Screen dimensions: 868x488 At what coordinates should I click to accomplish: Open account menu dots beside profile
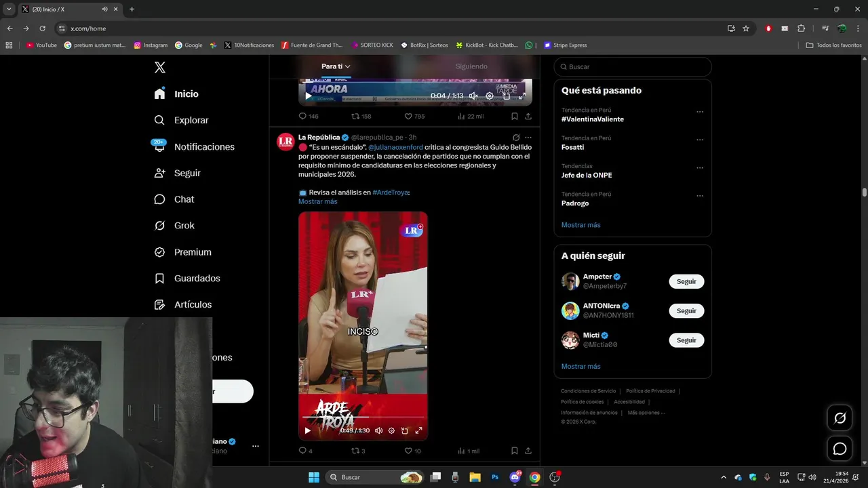pyautogui.click(x=256, y=446)
